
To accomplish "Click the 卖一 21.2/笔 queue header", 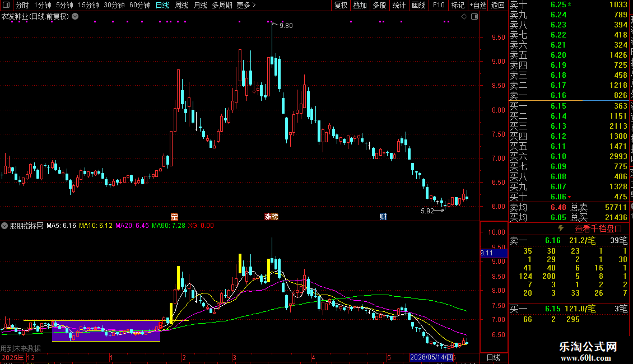I will click(x=569, y=241).
